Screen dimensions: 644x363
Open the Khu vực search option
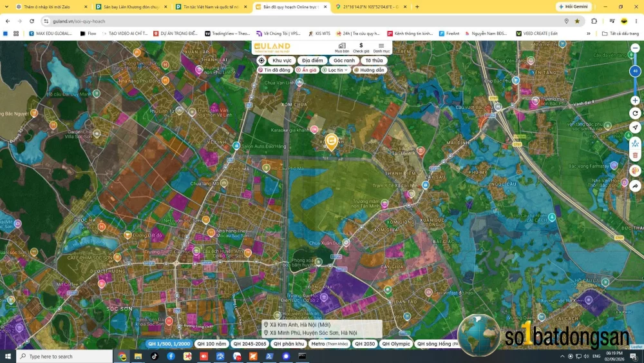pyautogui.click(x=282, y=61)
